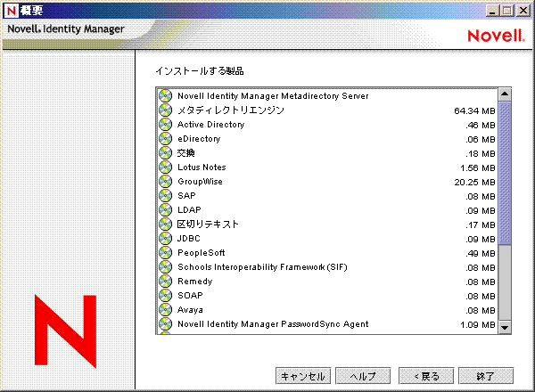The width and height of the screenshot is (535, 392).
Task: Click the disc icon next to SAP
Action: click(x=166, y=196)
